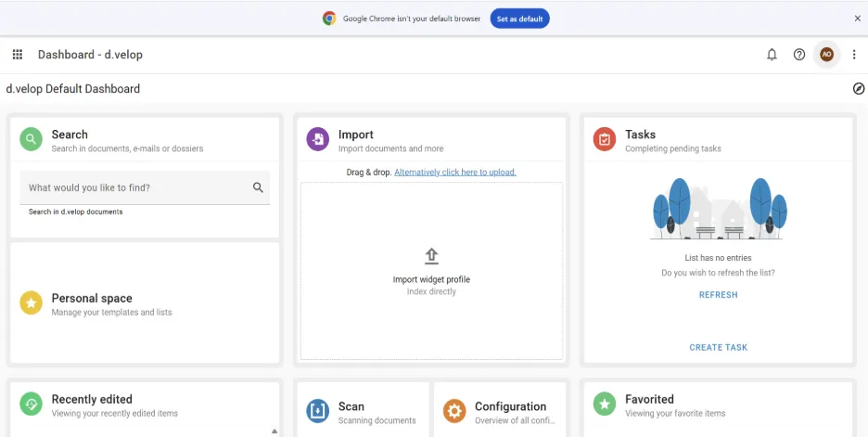Open the red Tasks clipboard icon

[x=605, y=139]
